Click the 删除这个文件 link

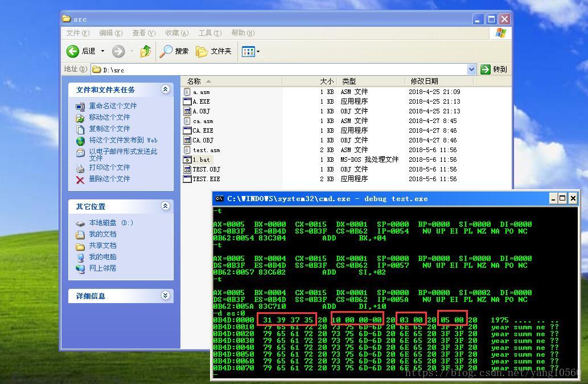tap(109, 179)
